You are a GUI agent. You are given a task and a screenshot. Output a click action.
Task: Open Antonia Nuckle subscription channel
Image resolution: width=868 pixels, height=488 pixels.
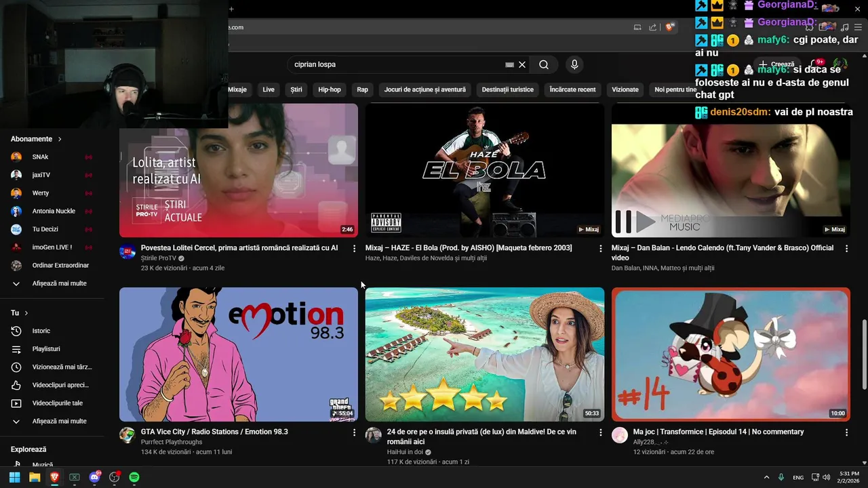pos(54,211)
